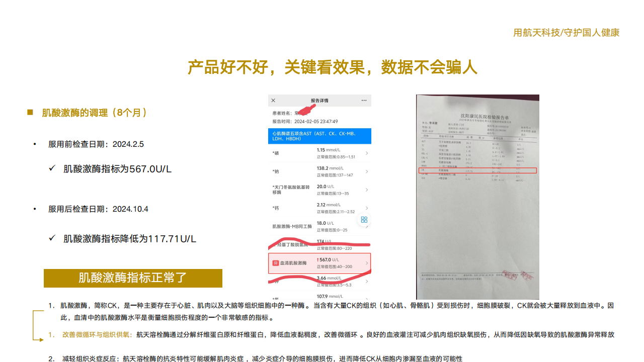Tap the floating blue grid icon in the phone report
Screen dimensions: 644x362
[364, 220]
